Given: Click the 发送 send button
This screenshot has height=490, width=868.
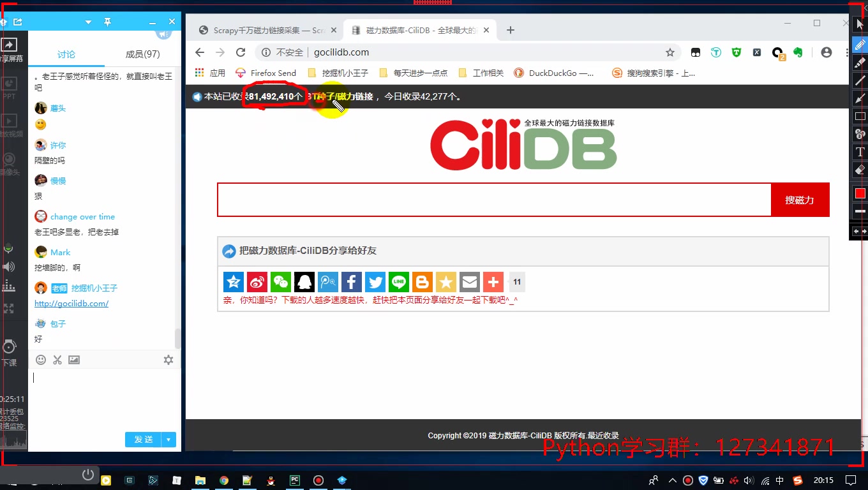Looking at the screenshot, I should pyautogui.click(x=143, y=439).
